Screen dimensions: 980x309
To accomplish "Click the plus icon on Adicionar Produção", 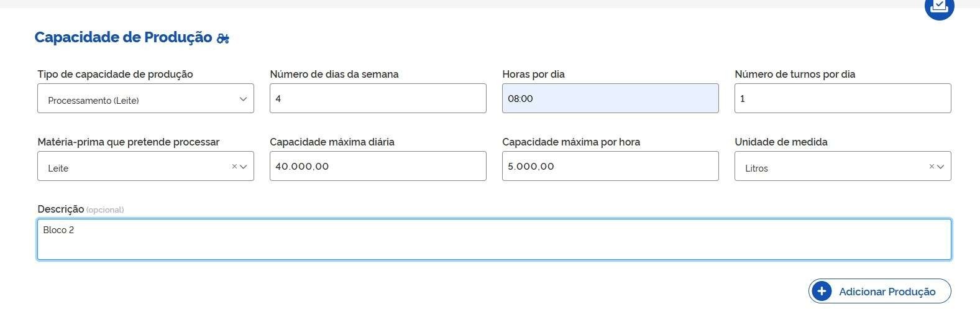I will tap(822, 291).
